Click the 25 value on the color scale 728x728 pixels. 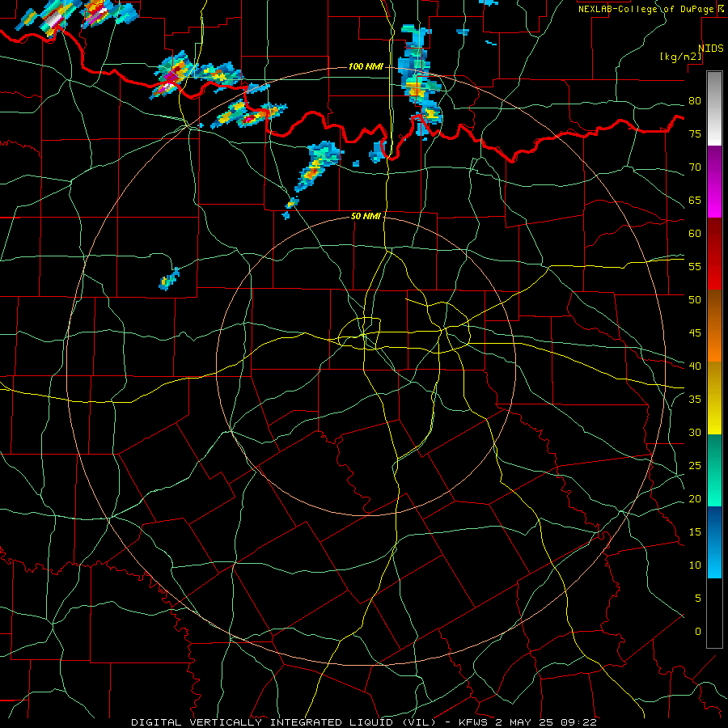(695, 465)
